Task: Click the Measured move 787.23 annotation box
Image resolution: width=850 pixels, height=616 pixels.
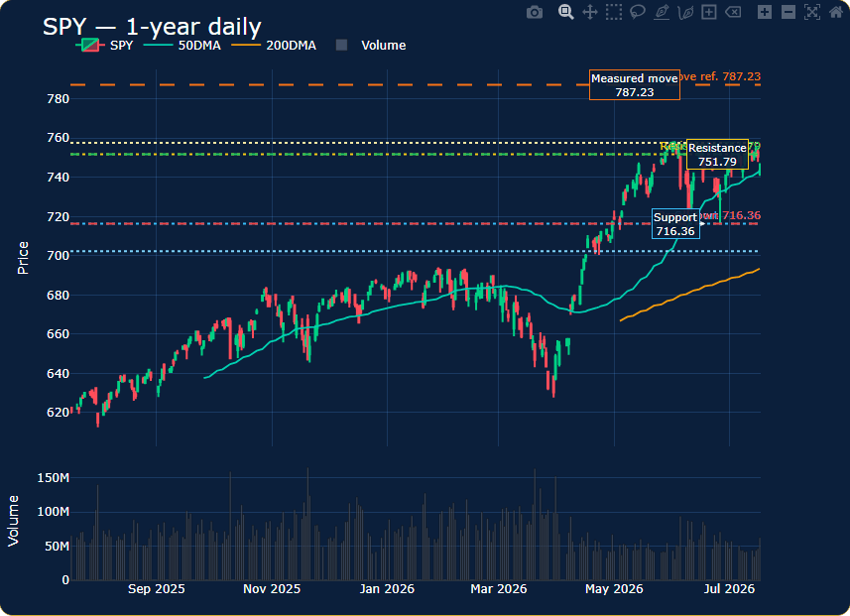Action: pos(634,85)
